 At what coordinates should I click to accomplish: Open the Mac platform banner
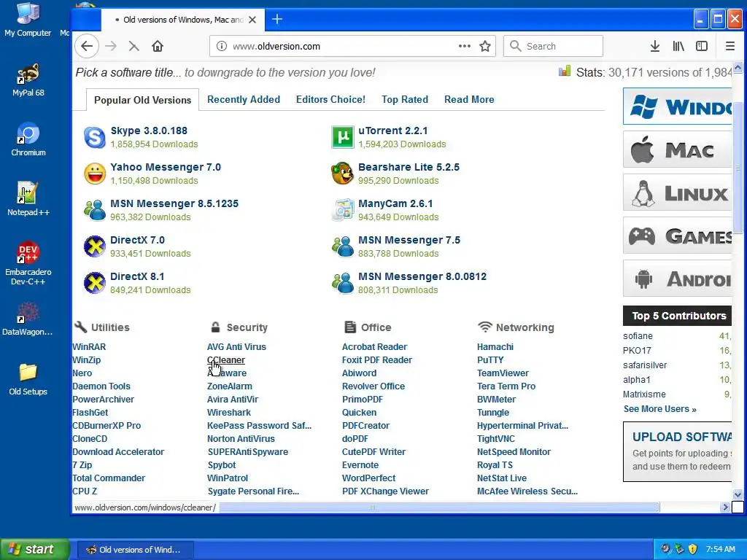pyautogui.click(x=678, y=149)
